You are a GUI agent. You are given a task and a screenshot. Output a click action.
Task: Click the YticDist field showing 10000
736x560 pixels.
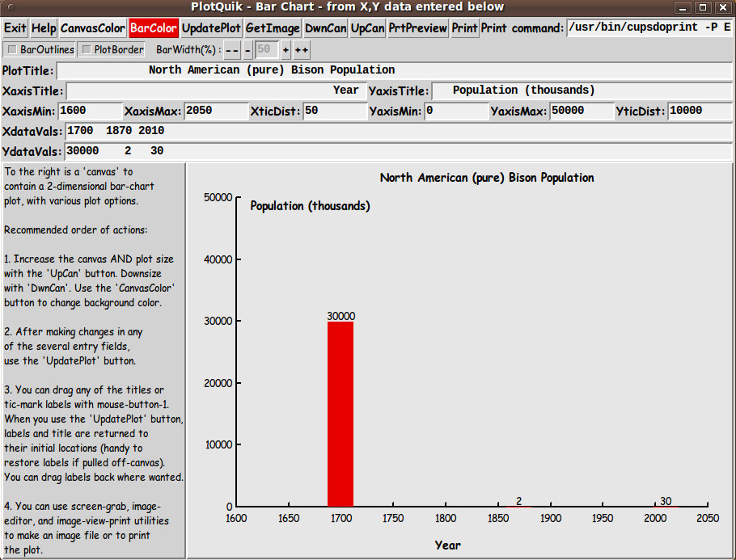click(x=700, y=112)
